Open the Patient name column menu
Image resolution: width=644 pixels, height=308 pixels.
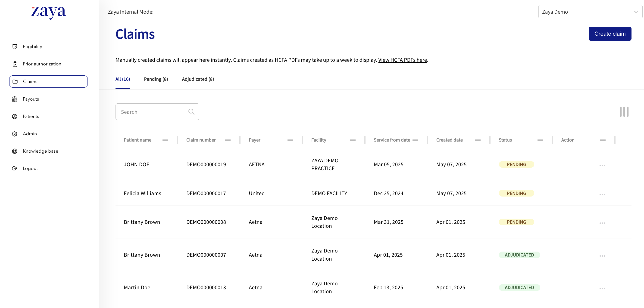[165, 140]
